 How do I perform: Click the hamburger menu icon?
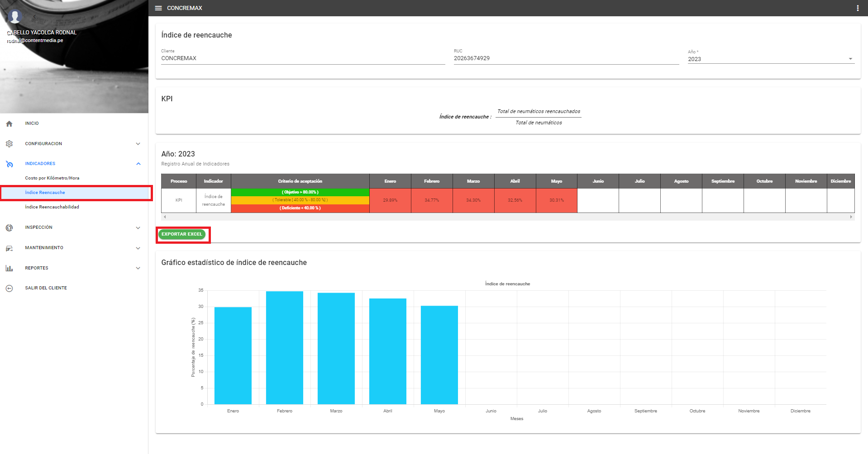(158, 8)
